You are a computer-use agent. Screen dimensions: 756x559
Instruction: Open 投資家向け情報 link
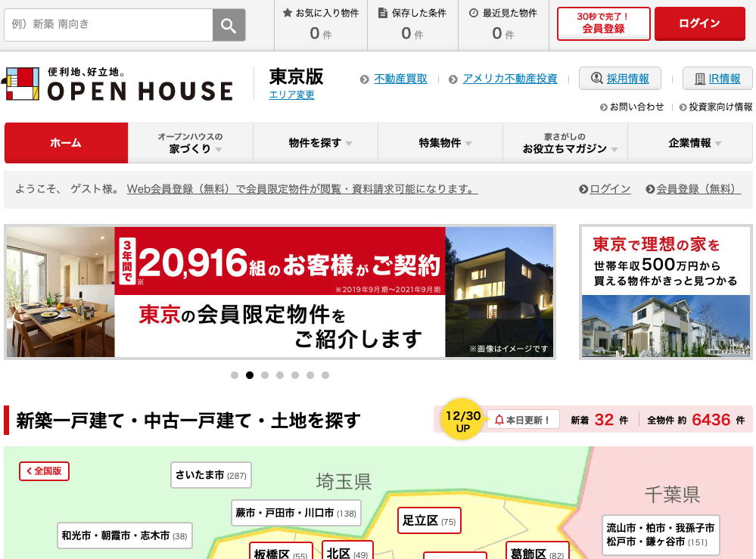tap(720, 107)
